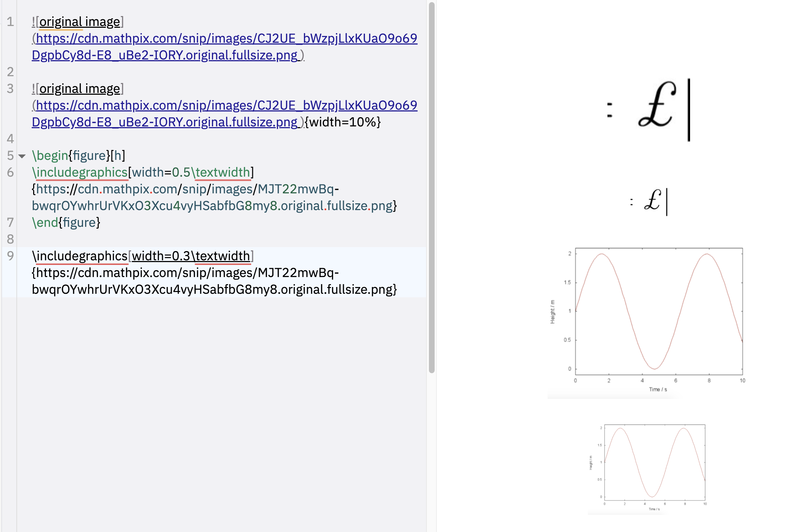Click empty line 2 in the editor
The height and width of the screenshot is (532, 808).
point(221,72)
